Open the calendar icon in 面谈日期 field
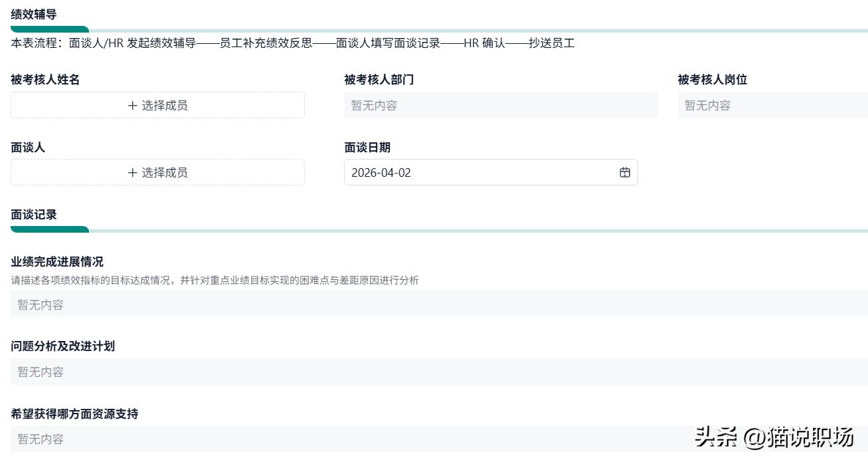The height and width of the screenshot is (462, 868). pos(624,172)
